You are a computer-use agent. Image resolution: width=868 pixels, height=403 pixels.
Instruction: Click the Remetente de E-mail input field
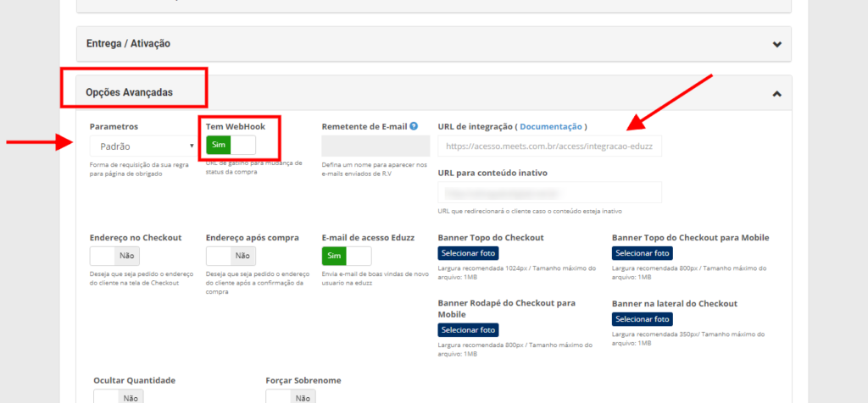[x=376, y=146]
